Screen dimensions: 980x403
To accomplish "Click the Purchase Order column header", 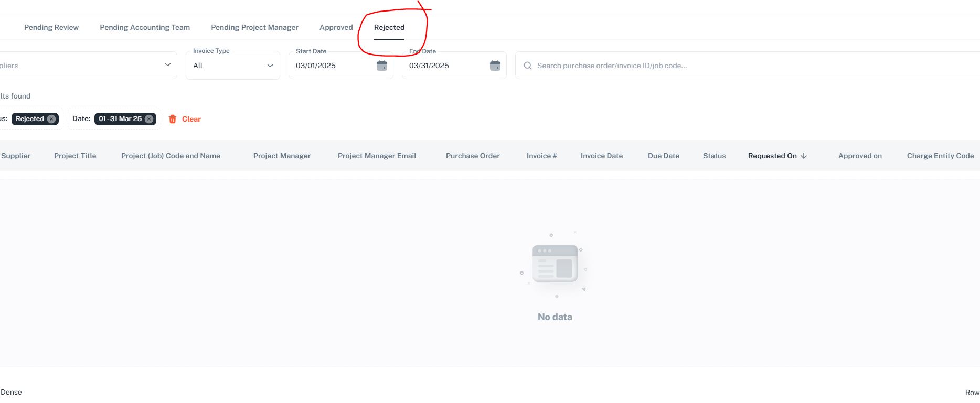I will 472,156.
